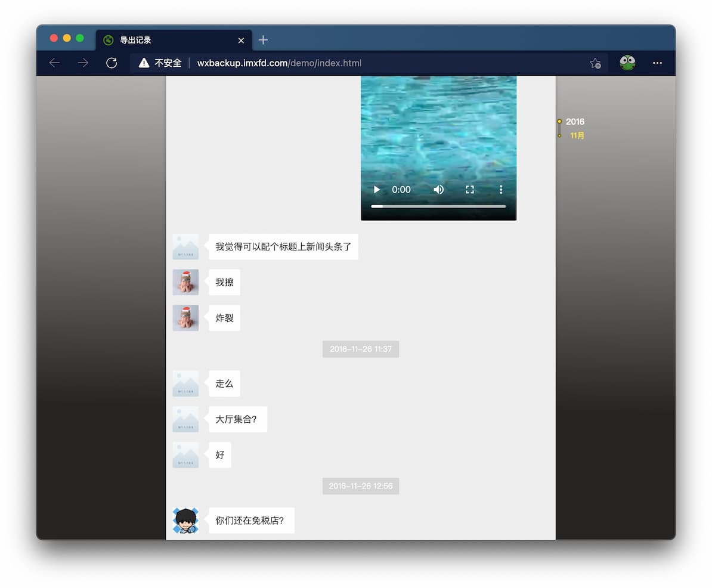Go forward to next page
This screenshot has width=712, height=588.
tap(83, 63)
